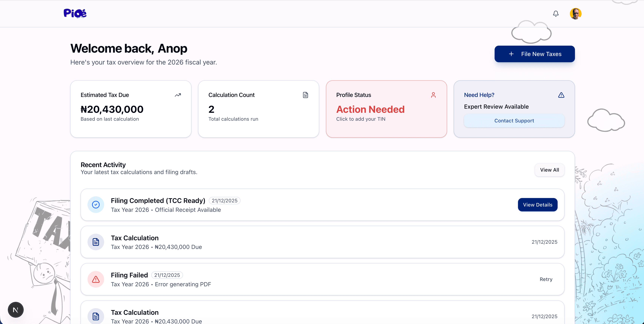Click the Pidé logo
This screenshot has width=644, height=324.
click(75, 13)
